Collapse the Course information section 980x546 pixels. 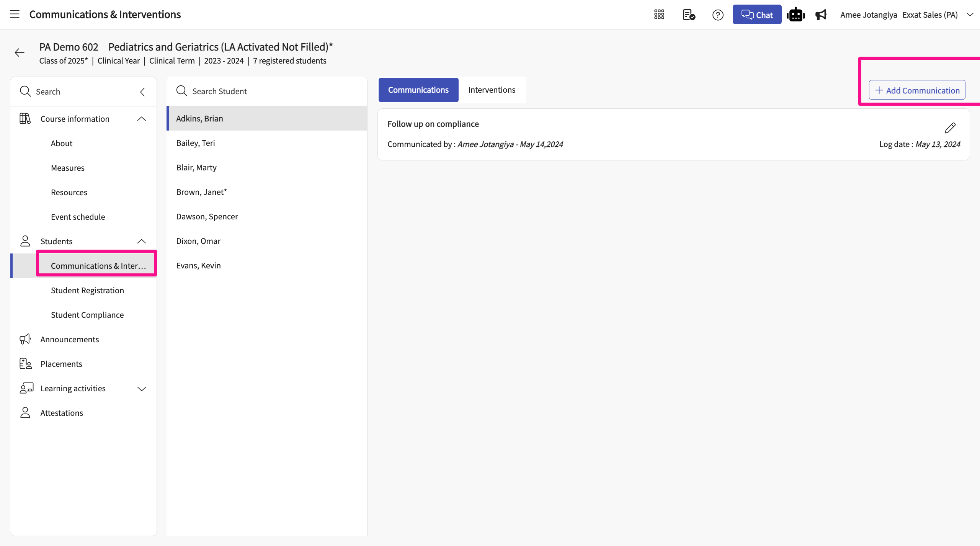tap(142, 119)
